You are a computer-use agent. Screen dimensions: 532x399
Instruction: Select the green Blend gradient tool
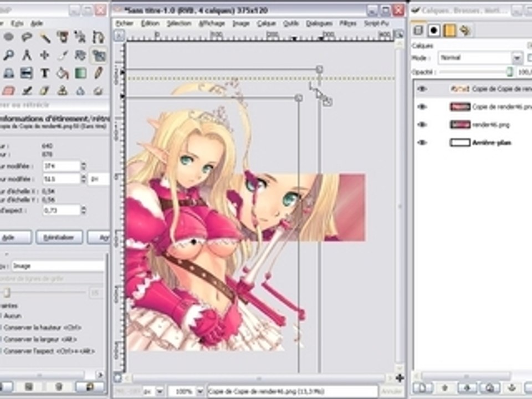81,73
